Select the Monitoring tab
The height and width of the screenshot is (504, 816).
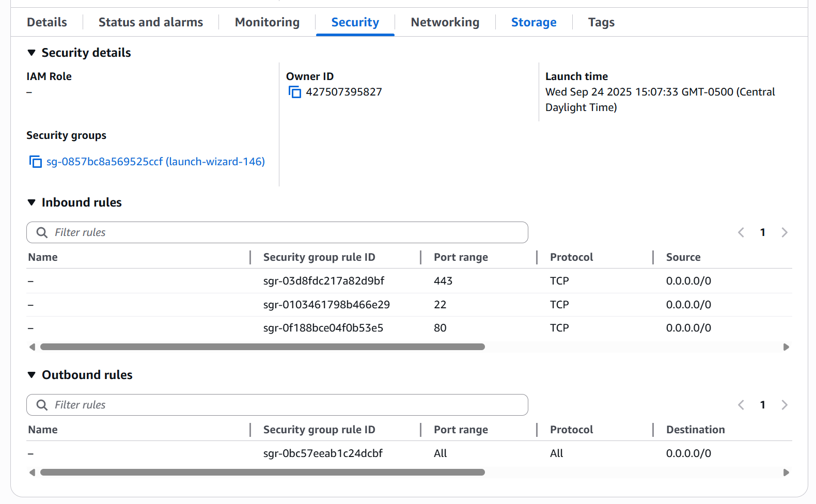(x=267, y=22)
